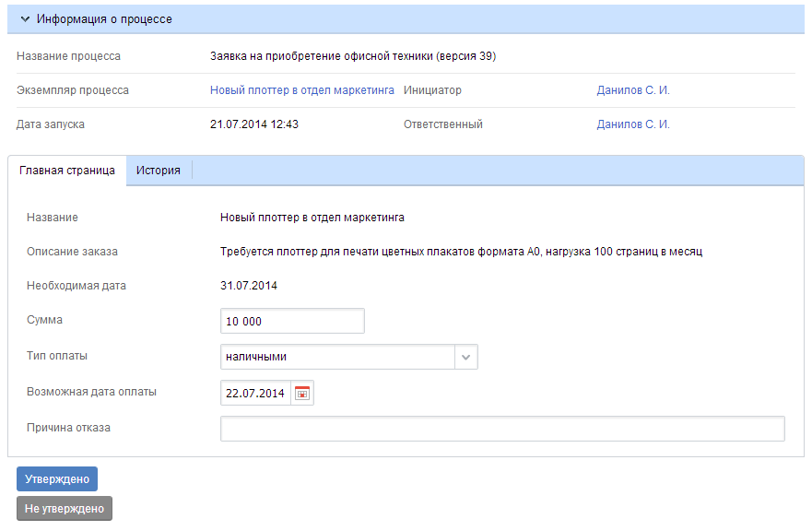The height and width of the screenshot is (531, 812).
Task: Focus the "Сумма" field containing 10 000
Action: 292,321
